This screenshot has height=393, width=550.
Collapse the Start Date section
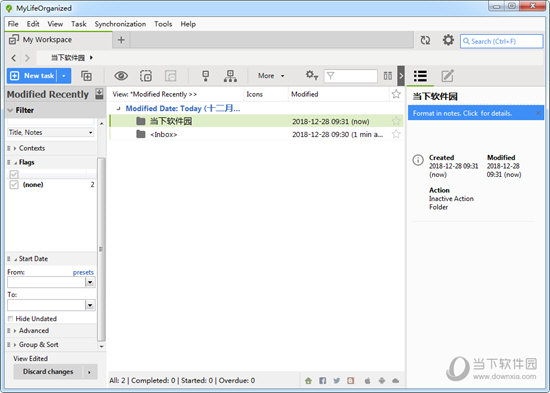(15, 259)
